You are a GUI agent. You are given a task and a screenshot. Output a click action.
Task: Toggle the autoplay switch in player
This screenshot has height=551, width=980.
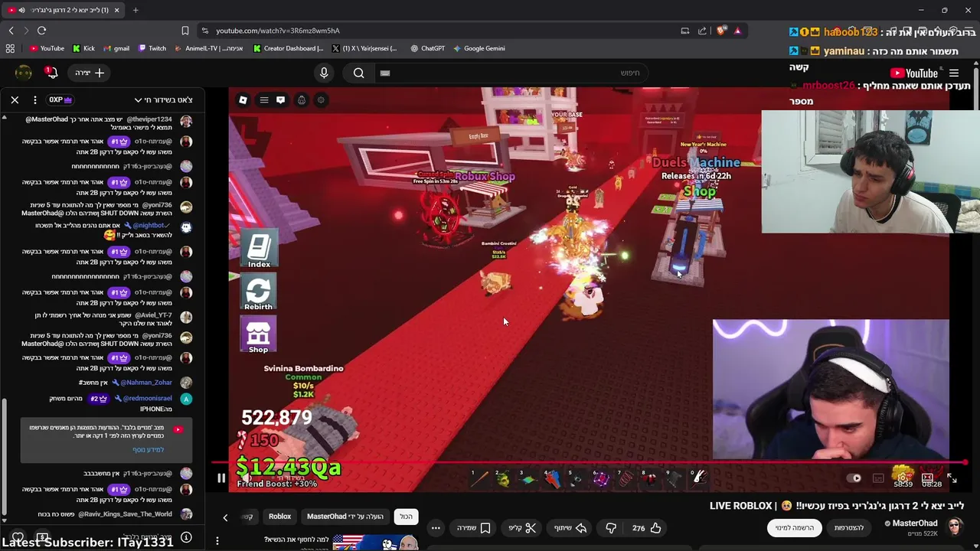[855, 478]
